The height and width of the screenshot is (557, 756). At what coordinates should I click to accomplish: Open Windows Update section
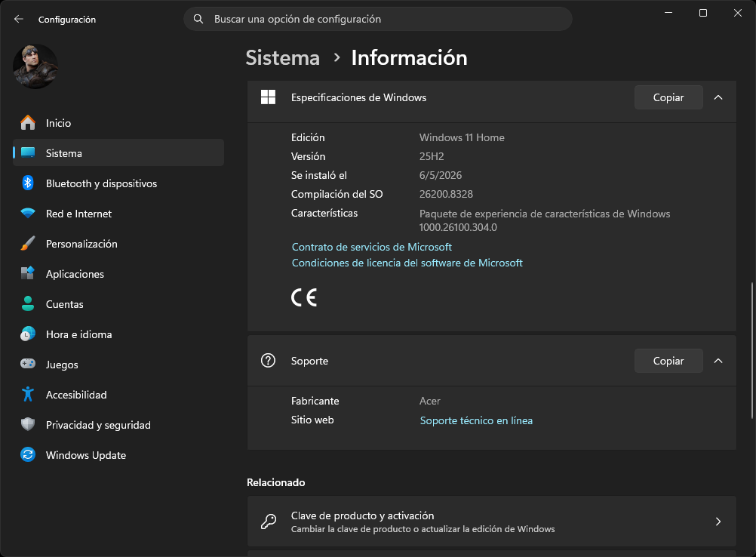click(118, 455)
